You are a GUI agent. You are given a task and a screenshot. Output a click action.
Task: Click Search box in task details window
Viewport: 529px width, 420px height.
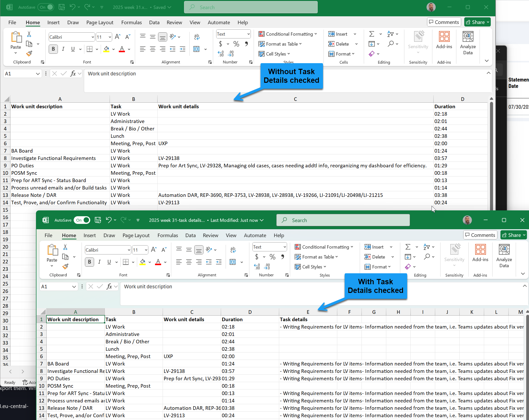coord(343,220)
